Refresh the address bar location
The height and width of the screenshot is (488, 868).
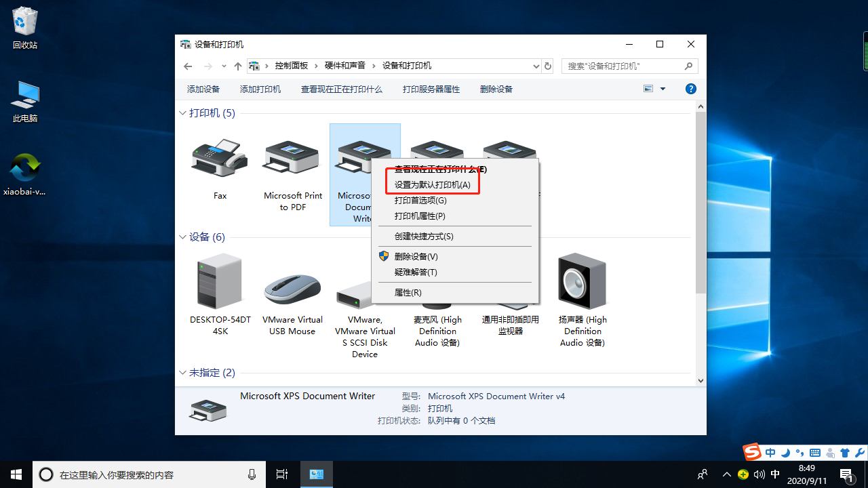coord(548,66)
